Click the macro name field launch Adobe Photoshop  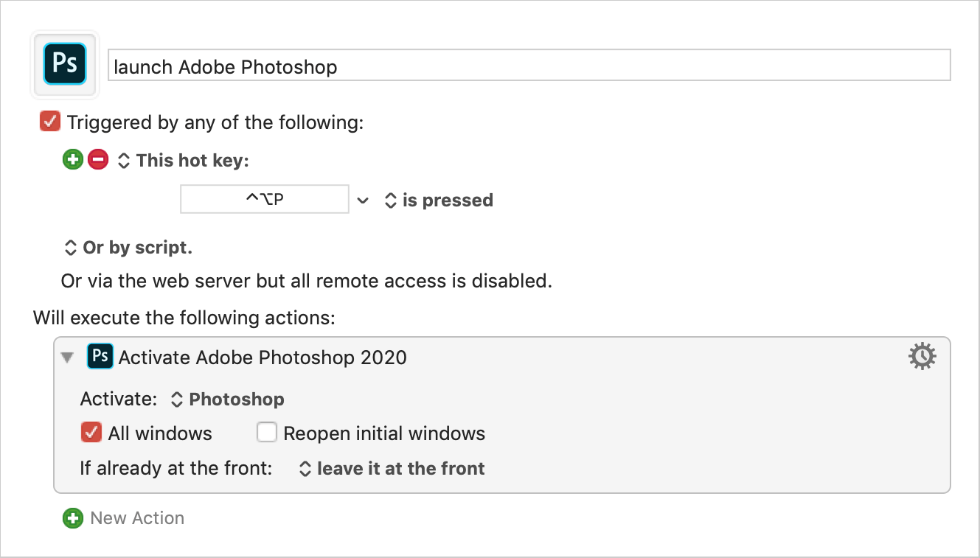tap(529, 66)
